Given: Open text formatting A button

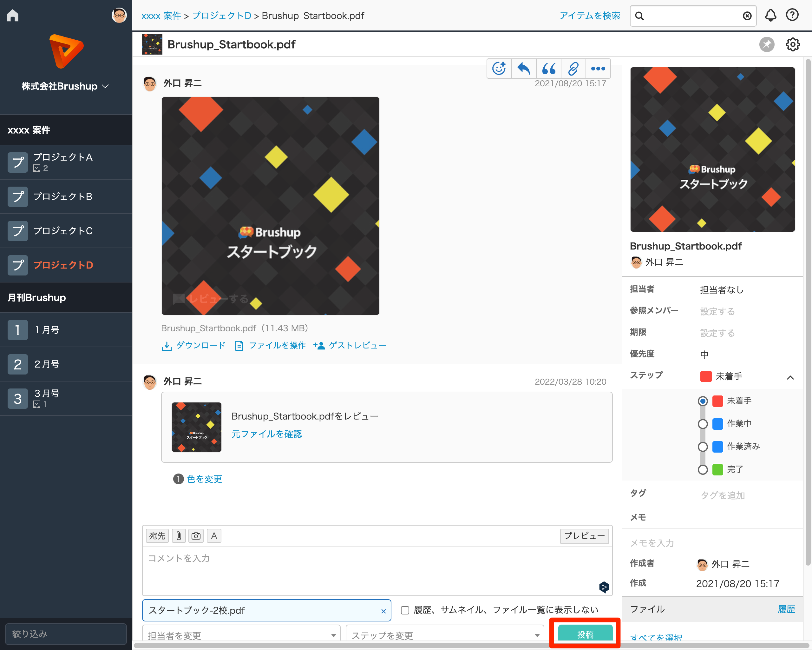Looking at the screenshot, I should pyautogui.click(x=214, y=535).
